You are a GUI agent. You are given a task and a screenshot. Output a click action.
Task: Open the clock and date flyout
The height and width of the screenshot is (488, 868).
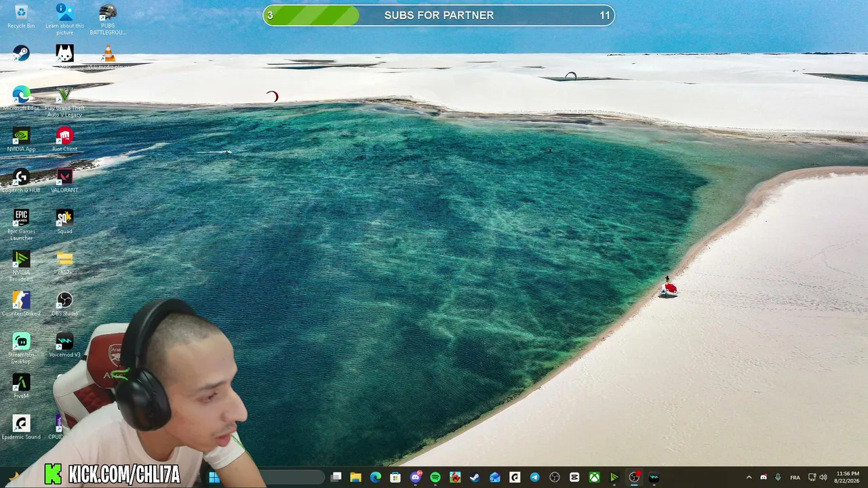coord(848,477)
